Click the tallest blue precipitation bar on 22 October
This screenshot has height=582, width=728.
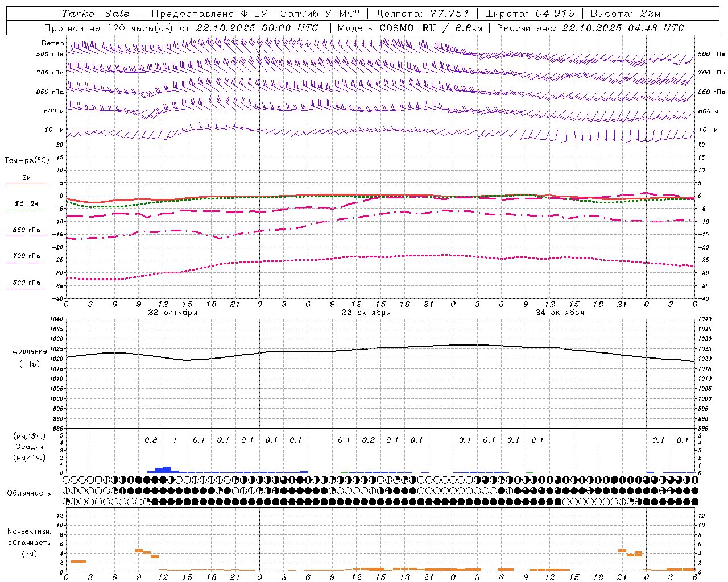167,469
